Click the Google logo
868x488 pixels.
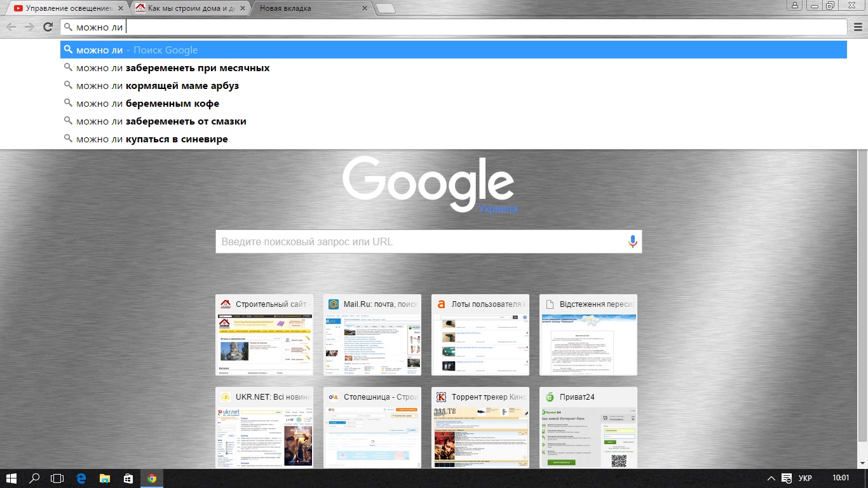pos(429,184)
